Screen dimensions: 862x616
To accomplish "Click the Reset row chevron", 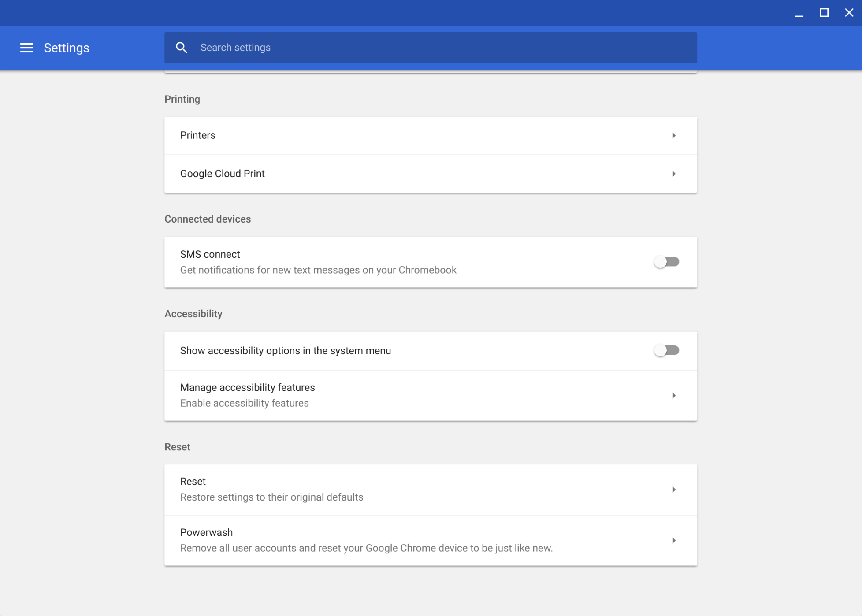I will click(673, 490).
